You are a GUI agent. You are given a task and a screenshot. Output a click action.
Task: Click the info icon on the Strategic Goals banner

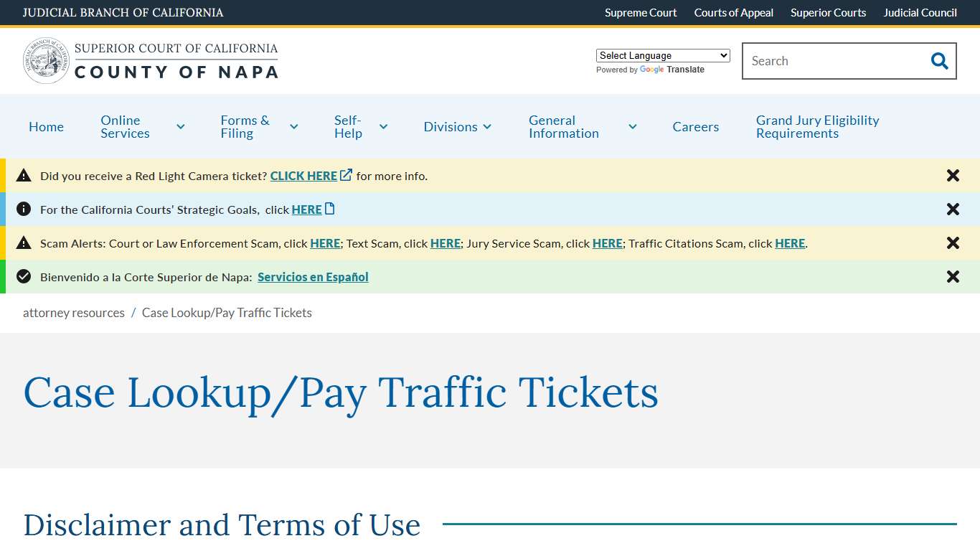[24, 209]
